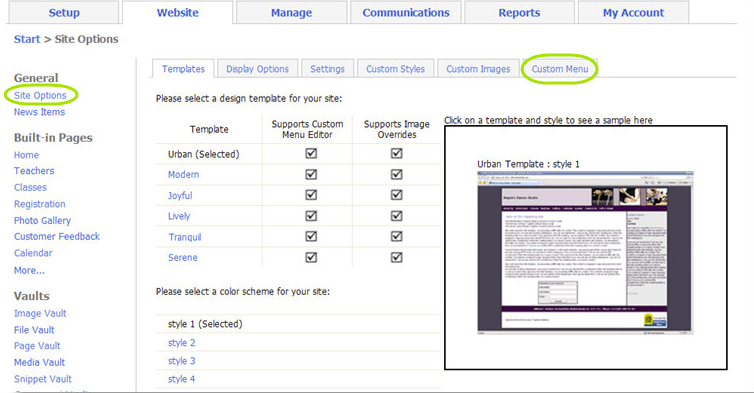Select the Modern template
754x393 pixels.
pyautogui.click(x=183, y=175)
